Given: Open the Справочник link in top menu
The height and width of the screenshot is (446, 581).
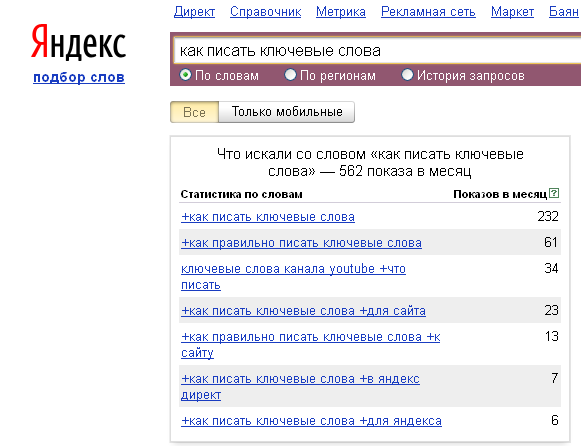Looking at the screenshot, I should 266,11.
